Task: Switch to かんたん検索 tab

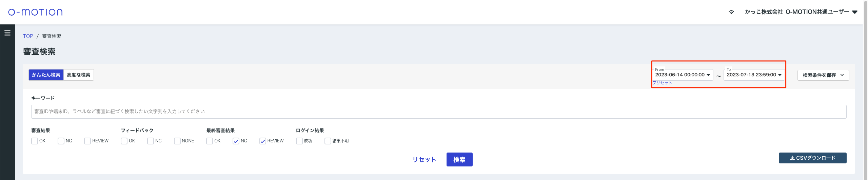Action: tap(46, 75)
